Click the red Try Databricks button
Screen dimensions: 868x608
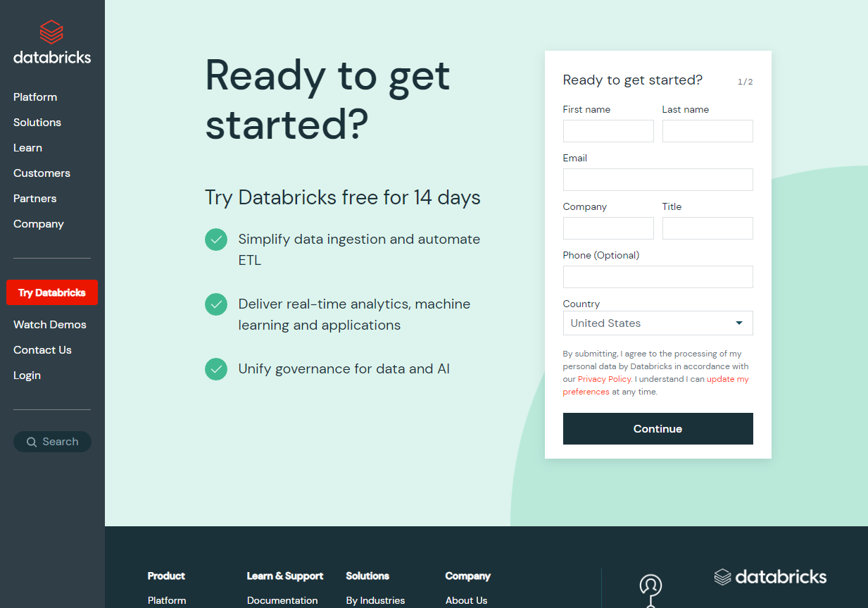(52, 292)
